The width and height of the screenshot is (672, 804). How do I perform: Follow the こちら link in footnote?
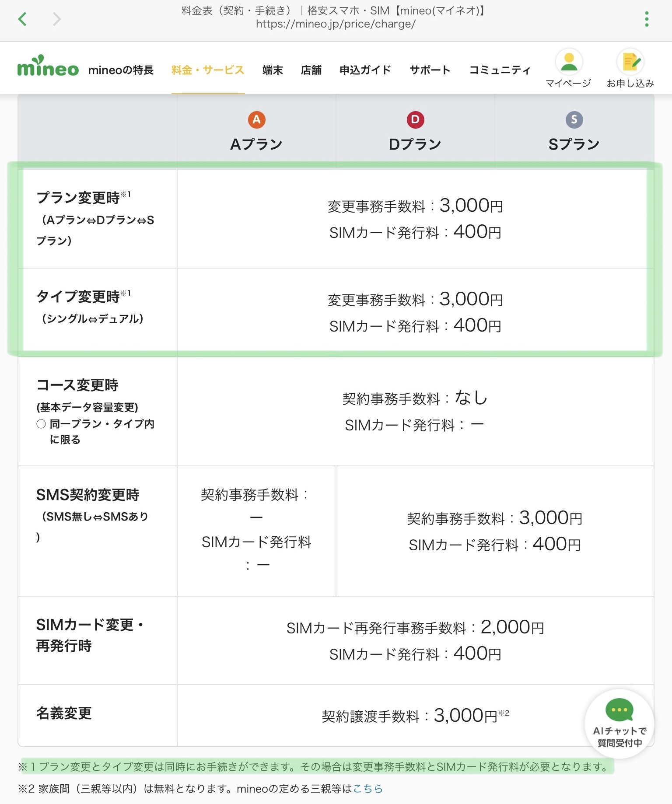(x=368, y=789)
